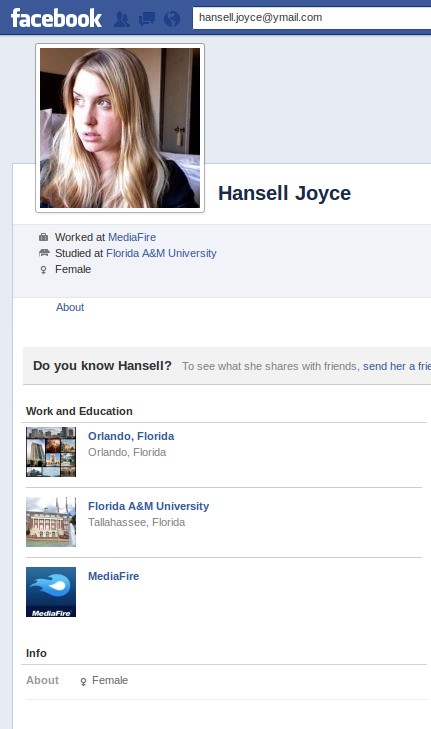Click the graduation education icon
This screenshot has height=729, width=431.
(x=44, y=253)
